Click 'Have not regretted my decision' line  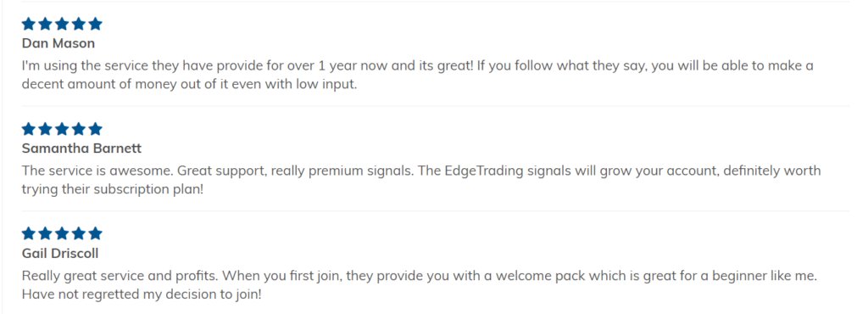tap(142, 294)
